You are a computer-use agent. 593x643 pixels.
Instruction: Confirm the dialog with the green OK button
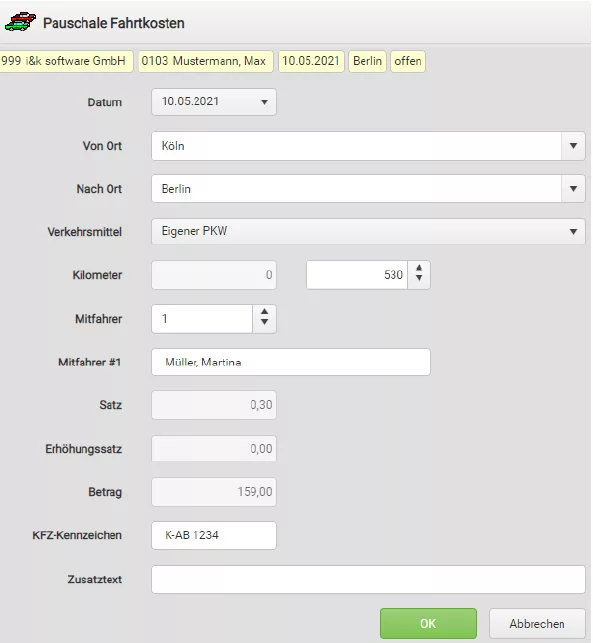click(428, 623)
